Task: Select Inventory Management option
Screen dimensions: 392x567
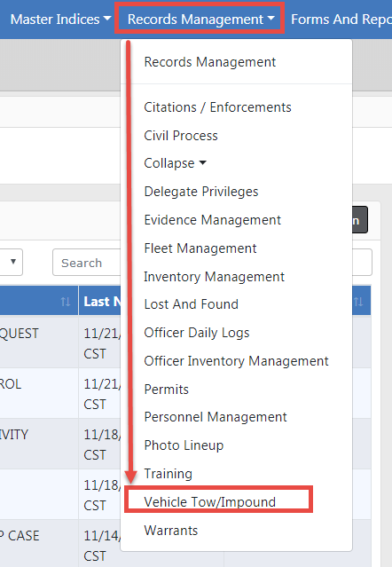Action: click(x=215, y=277)
